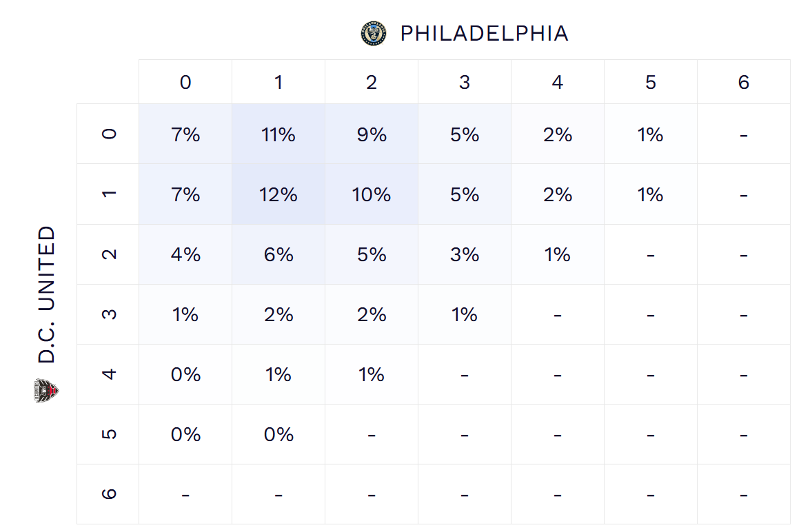801x532 pixels.
Task: Select the 11% probability cell
Action: tap(278, 134)
